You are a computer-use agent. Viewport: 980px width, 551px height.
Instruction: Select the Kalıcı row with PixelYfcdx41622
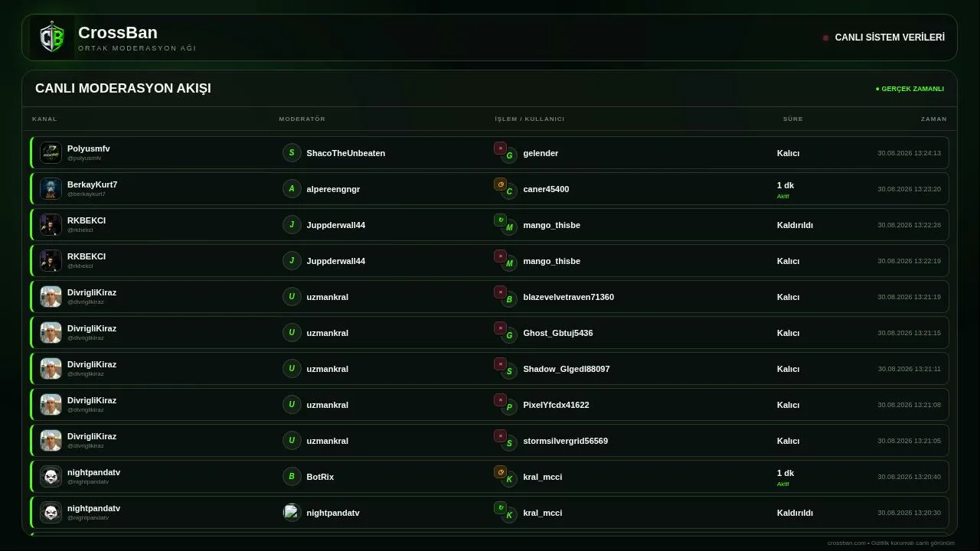490,405
